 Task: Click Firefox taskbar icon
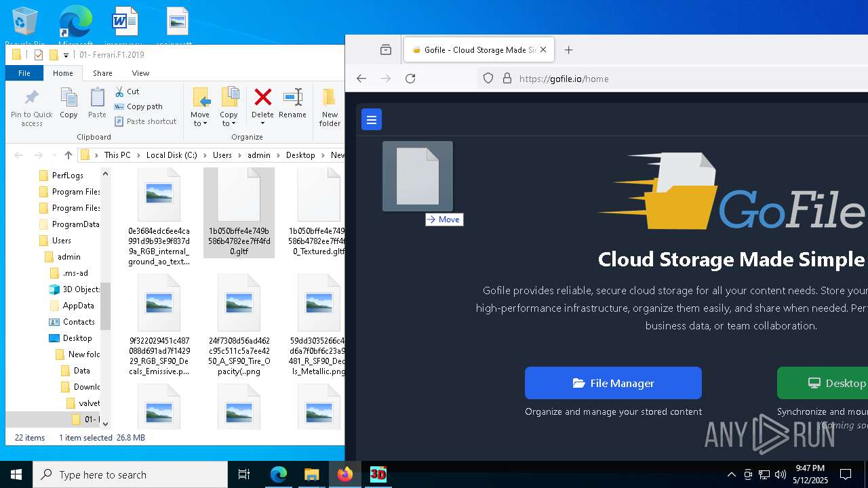(x=344, y=474)
